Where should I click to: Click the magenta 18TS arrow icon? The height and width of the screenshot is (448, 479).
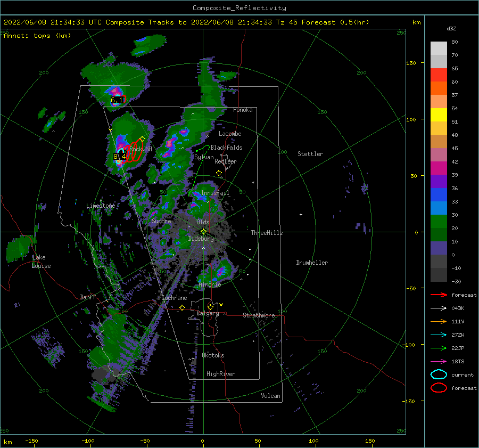(439, 362)
